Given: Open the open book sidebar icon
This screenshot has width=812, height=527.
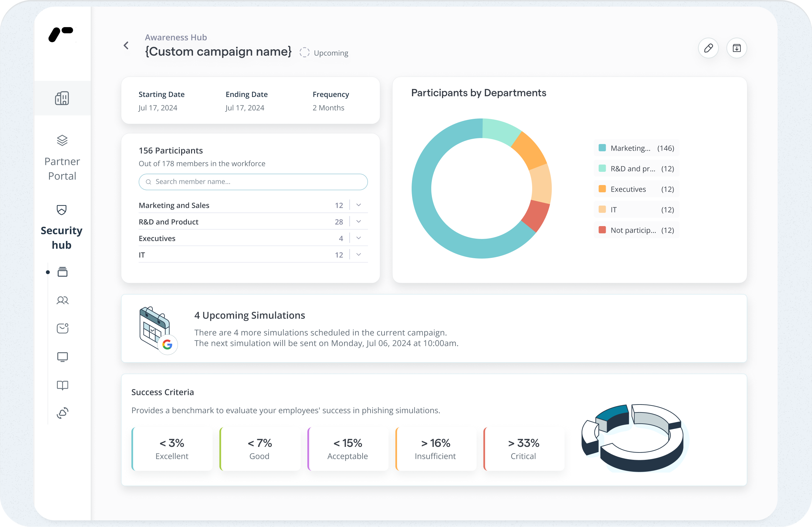Looking at the screenshot, I should coord(63,385).
